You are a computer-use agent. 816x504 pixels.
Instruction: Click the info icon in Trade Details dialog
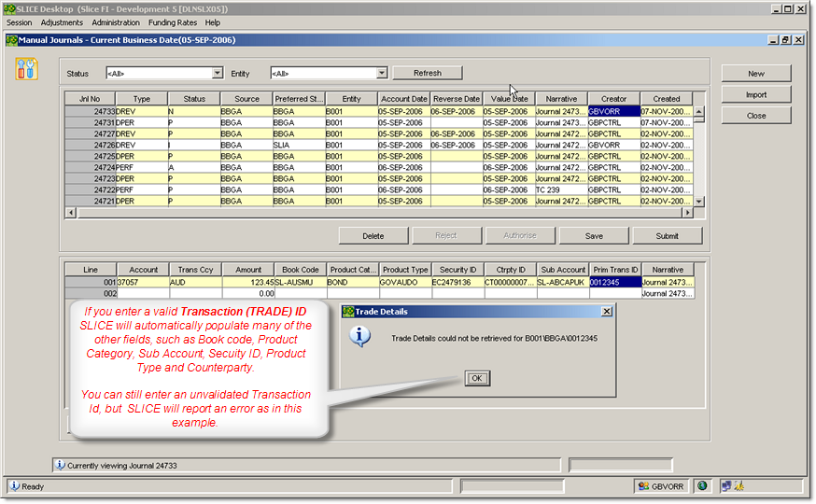coord(360,338)
